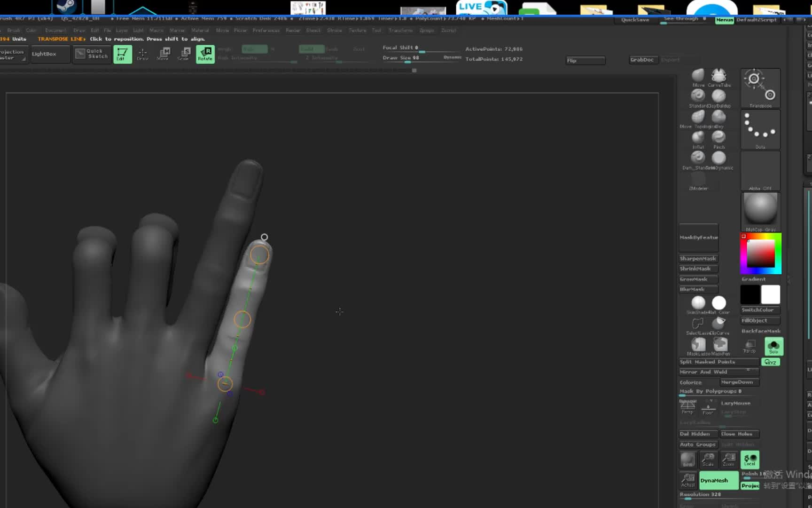
Task: Disable Local transformation pivot
Action: [749, 460]
